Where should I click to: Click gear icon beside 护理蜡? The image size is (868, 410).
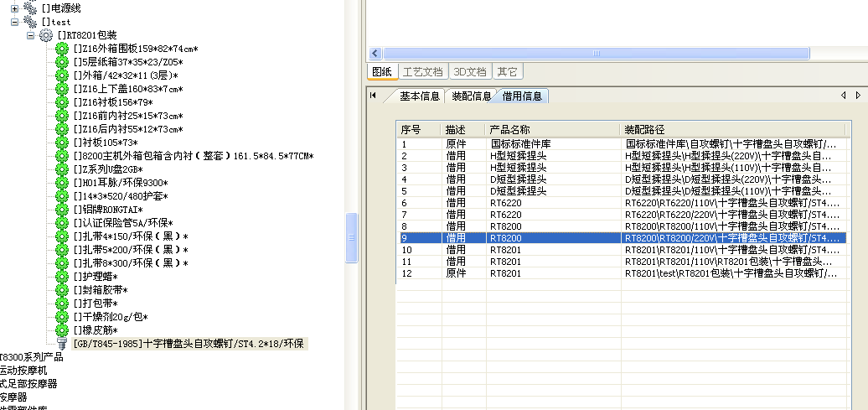click(62, 277)
